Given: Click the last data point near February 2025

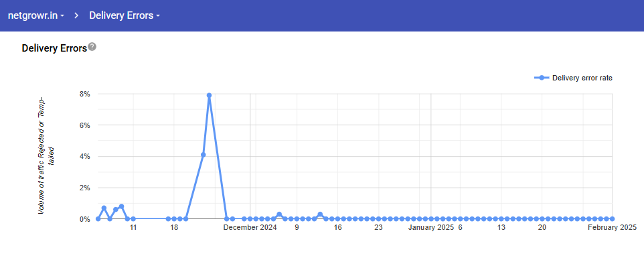Looking at the screenshot, I should pos(612,219).
